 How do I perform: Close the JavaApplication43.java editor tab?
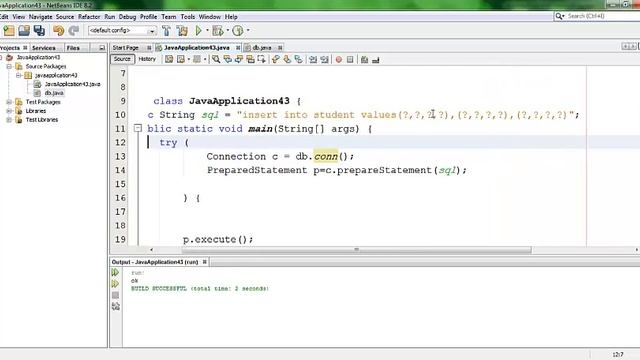click(238, 48)
